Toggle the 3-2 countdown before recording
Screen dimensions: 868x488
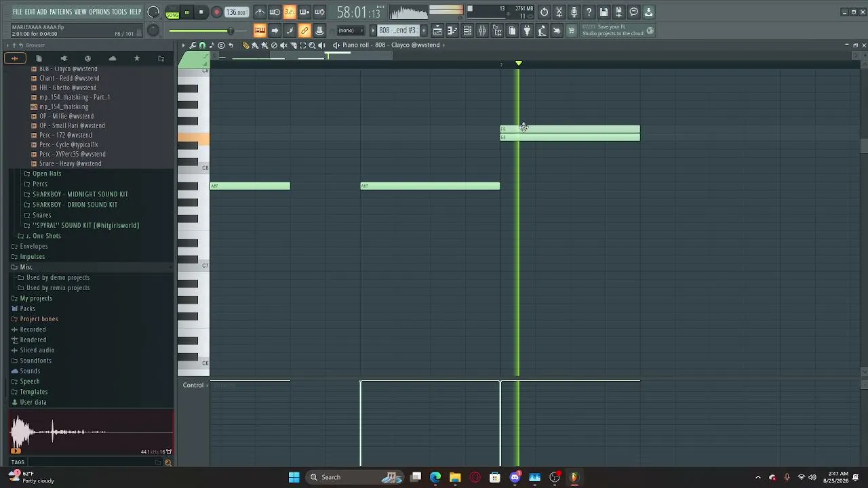click(290, 12)
